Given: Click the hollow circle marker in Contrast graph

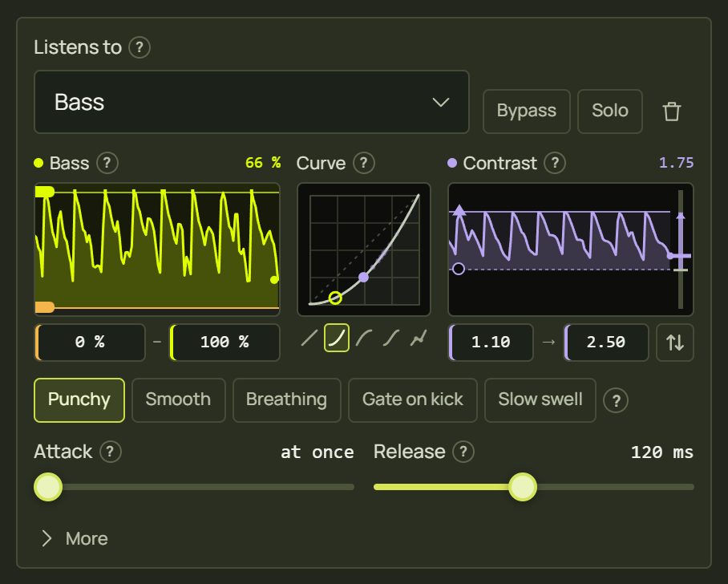Looking at the screenshot, I should 459,269.
